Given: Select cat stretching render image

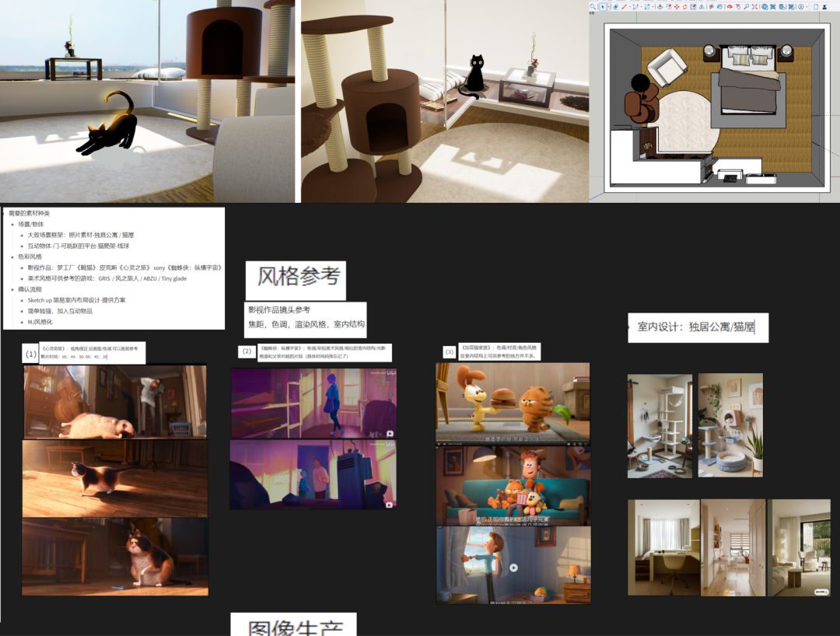Looking at the screenshot, I should 147,101.
